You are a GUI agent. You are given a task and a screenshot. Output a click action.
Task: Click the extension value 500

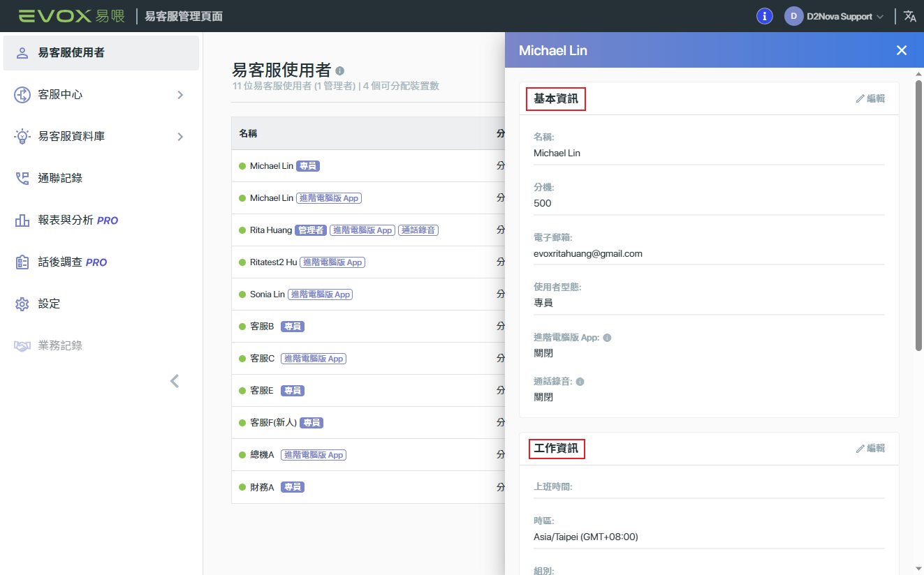[542, 203]
